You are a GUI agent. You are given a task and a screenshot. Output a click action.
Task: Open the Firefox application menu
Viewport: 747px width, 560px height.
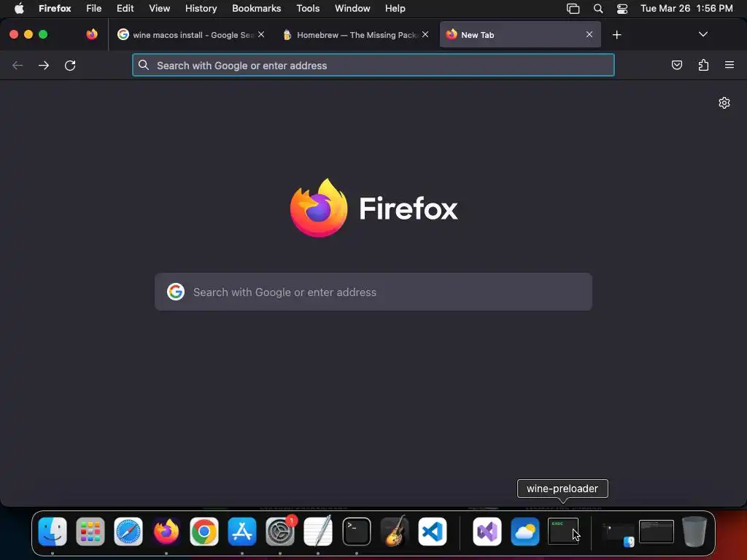click(x=55, y=8)
